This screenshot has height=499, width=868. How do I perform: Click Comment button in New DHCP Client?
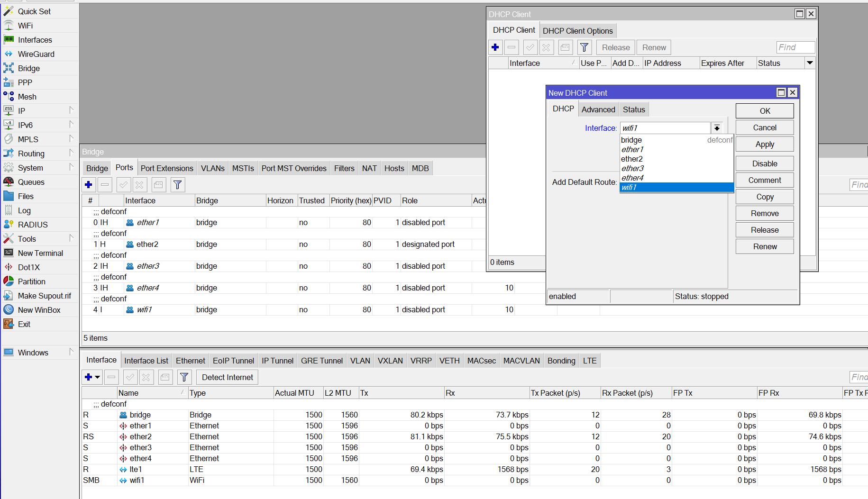(x=765, y=180)
